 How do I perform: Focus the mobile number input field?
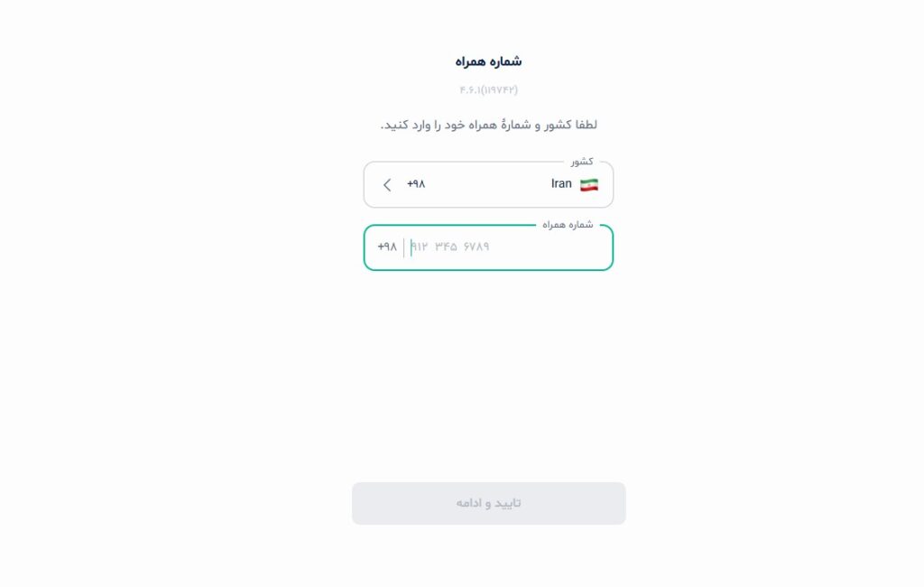505,247
